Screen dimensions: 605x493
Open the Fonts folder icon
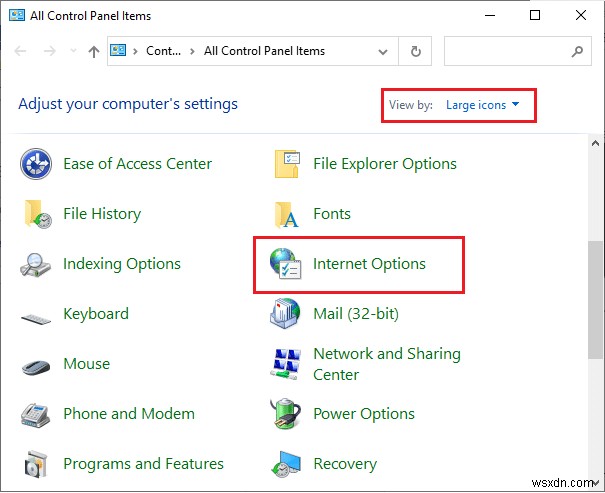287,214
